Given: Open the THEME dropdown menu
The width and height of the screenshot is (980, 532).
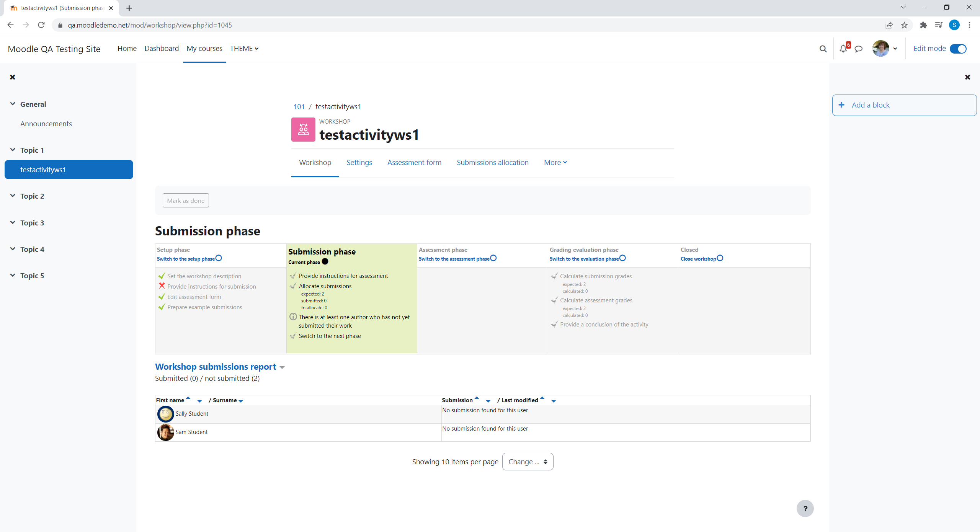Looking at the screenshot, I should (244, 49).
